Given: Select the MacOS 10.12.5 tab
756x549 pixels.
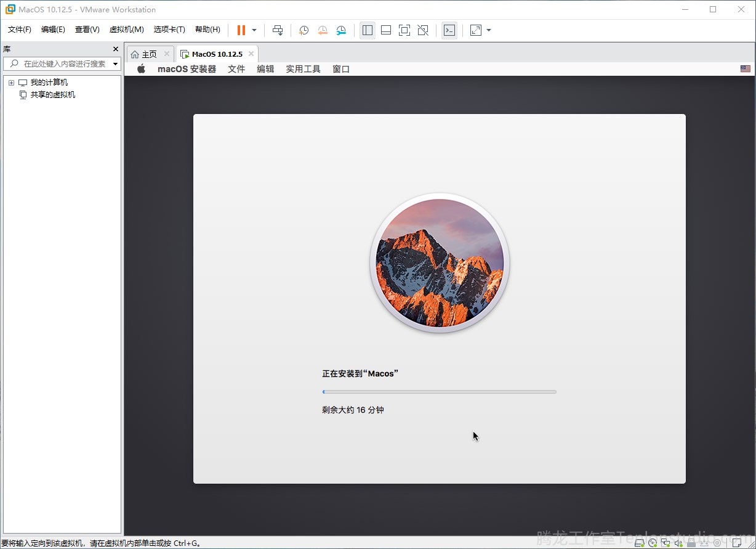Looking at the screenshot, I should 217,54.
